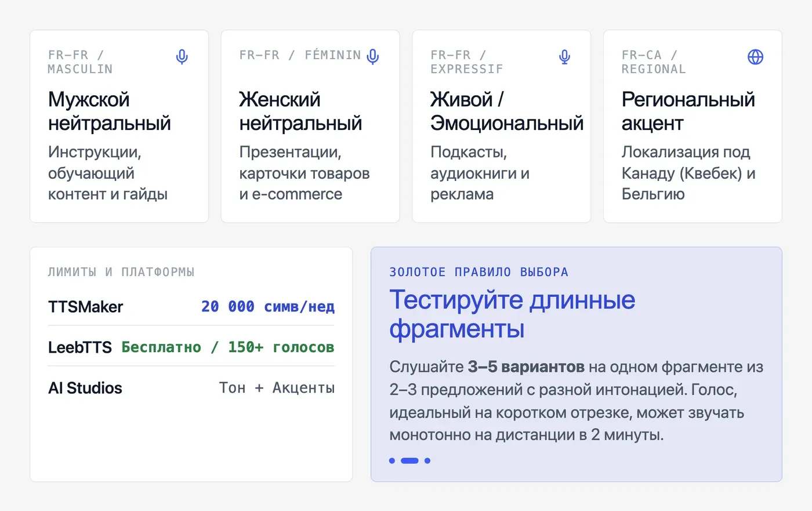Click the «Тестируйте длинные фрагменты» heading
This screenshot has width=812, height=511.
512,314
